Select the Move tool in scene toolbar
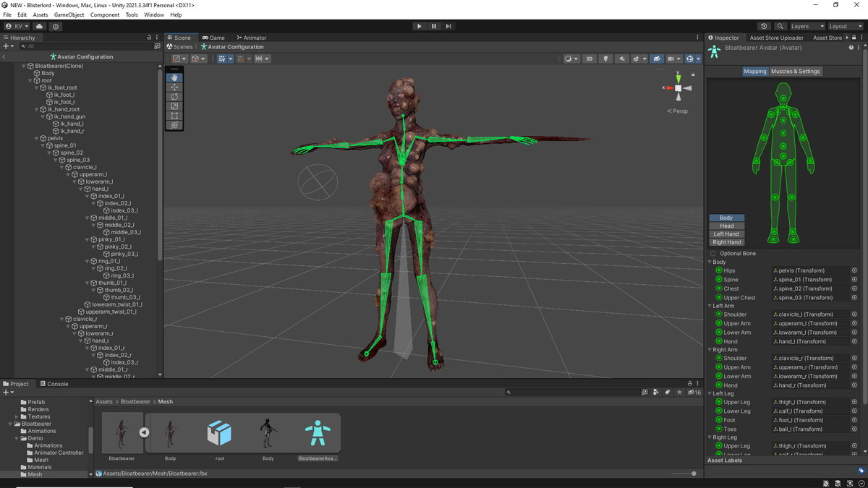The image size is (868, 488). [174, 87]
